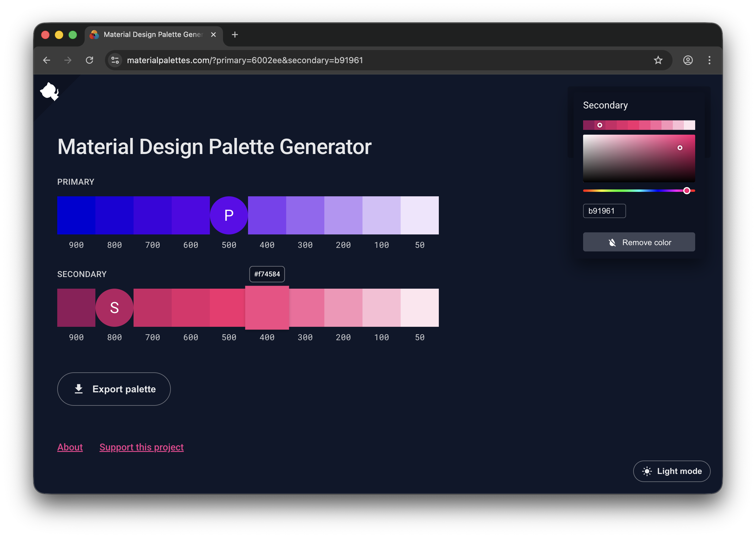This screenshot has height=538, width=756.
Task: Click the download icon on the Export palette button
Action: [x=79, y=389]
